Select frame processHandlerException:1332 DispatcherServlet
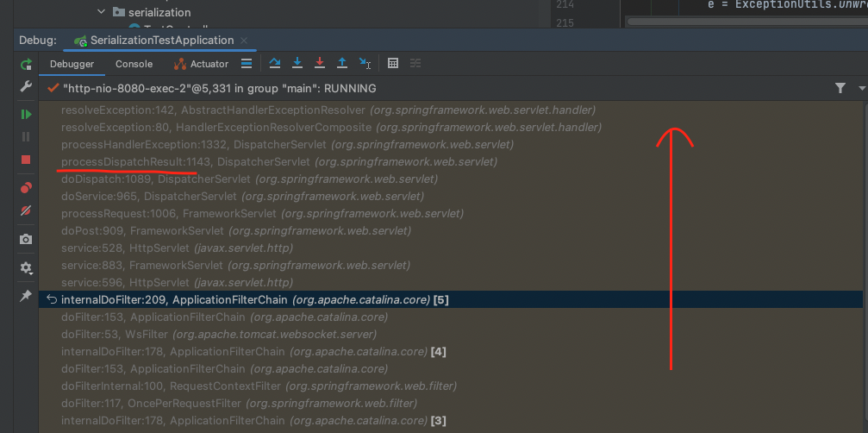The width and height of the screenshot is (868, 433). [x=451, y=145]
